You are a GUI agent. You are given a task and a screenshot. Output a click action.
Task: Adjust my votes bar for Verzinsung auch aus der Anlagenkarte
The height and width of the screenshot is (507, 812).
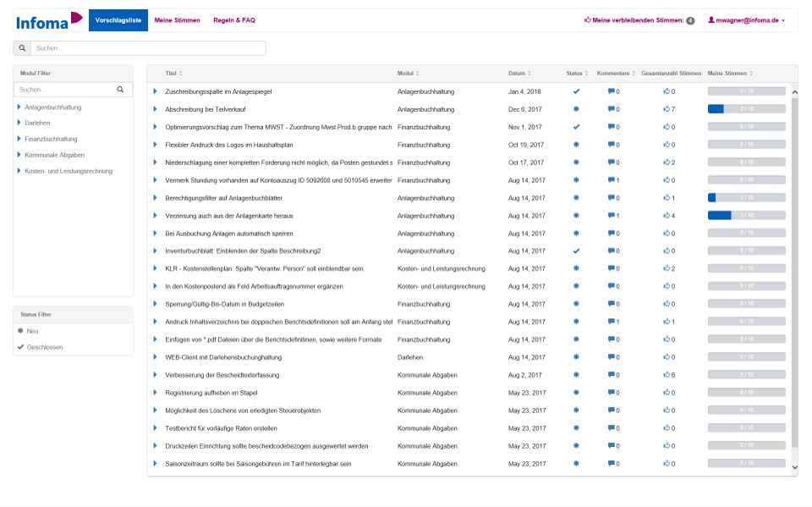coord(746,216)
